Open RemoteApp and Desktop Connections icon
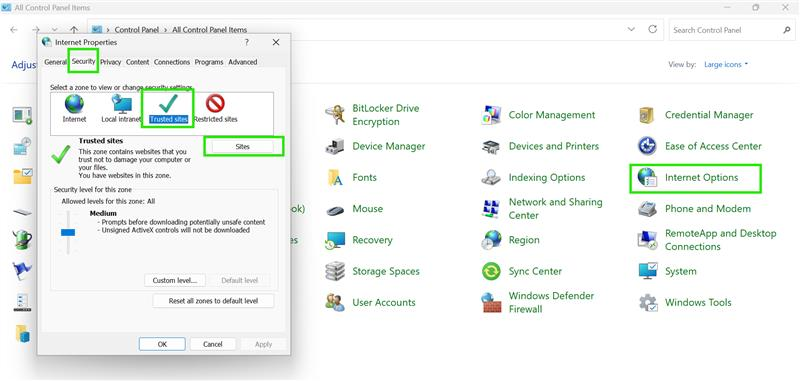 click(647, 240)
